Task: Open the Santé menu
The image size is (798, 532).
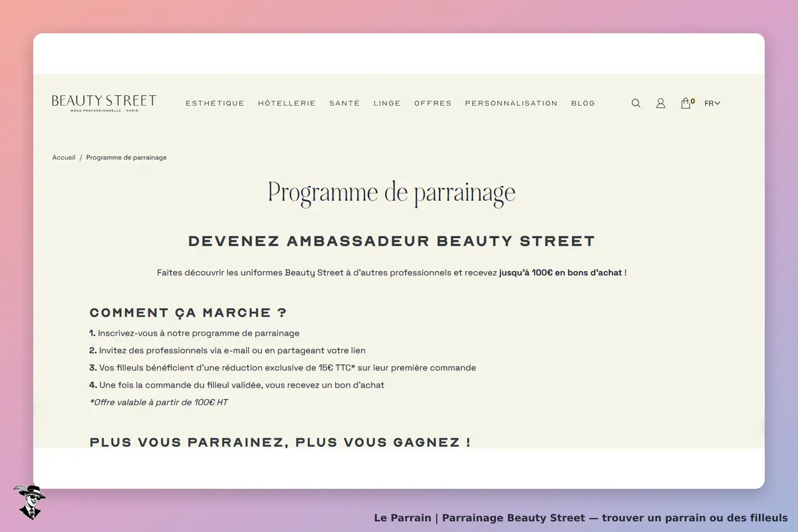Action: [x=344, y=103]
